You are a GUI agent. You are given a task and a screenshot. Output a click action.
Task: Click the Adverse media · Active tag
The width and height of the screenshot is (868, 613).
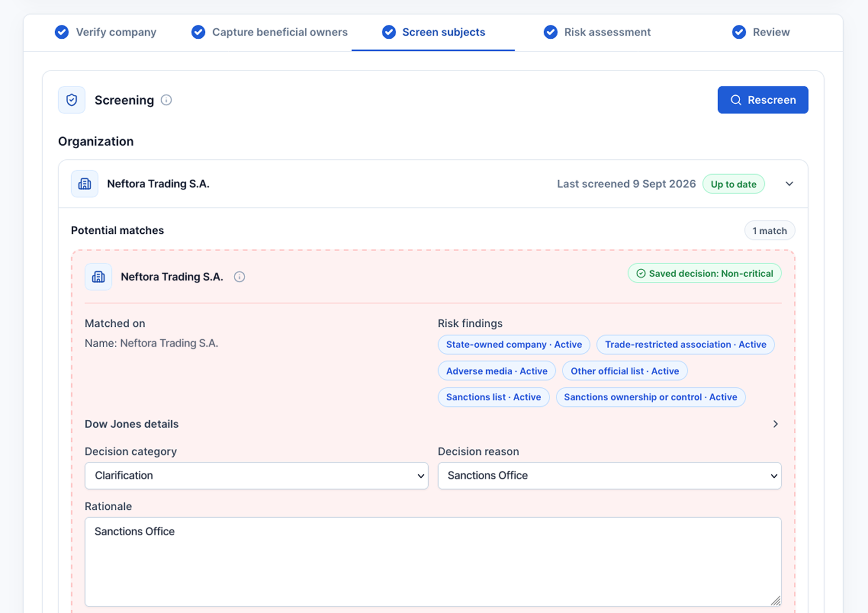497,371
